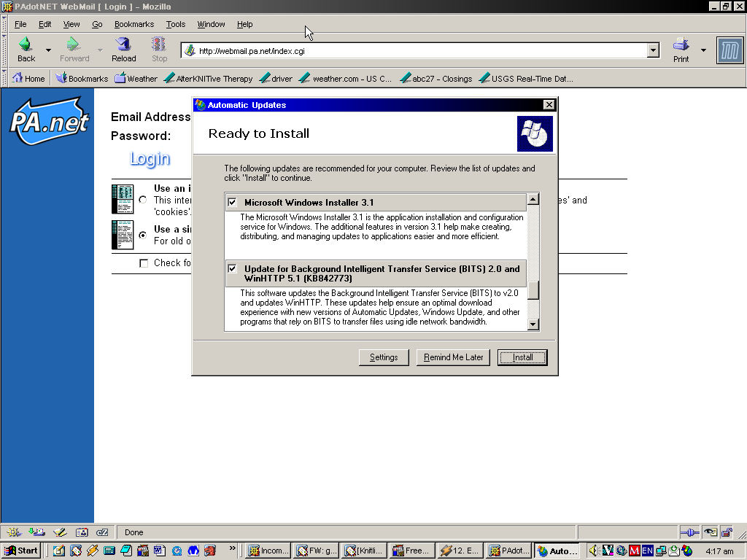Image resolution: width=747 pixels, height=560 pixels.
Task: Expand hidden quick launch items chevron
Action: [232, 548]
